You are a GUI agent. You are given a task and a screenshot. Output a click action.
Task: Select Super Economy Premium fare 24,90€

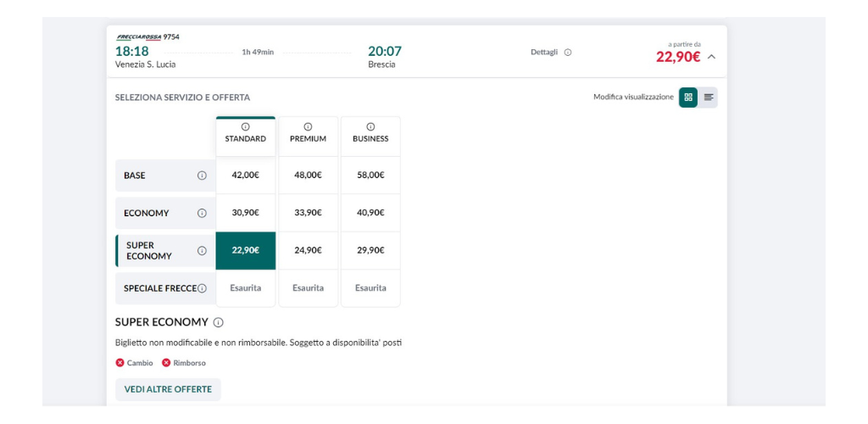click(x=308, y=250)
